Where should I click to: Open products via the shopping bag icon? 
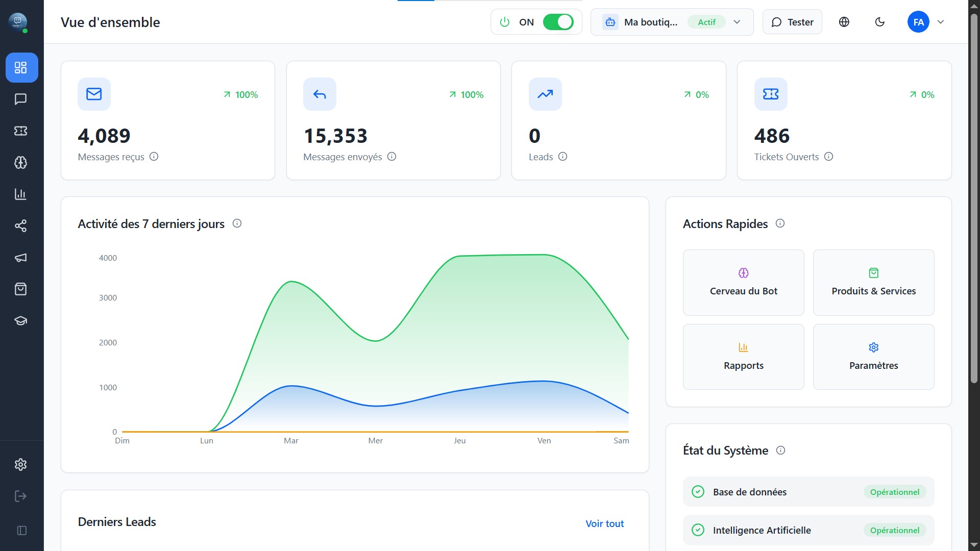tap(21, 289)
